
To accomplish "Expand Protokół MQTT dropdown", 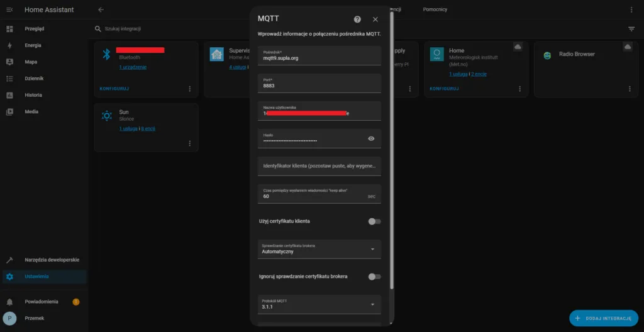I will click(319, 304).
